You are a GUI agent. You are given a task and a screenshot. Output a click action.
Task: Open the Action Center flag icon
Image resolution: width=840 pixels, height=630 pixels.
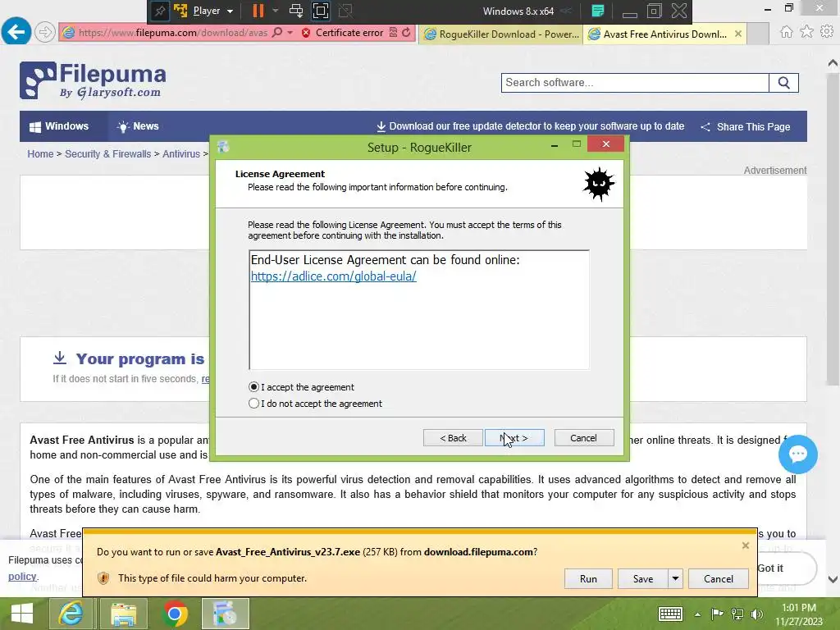click(717, 614)
